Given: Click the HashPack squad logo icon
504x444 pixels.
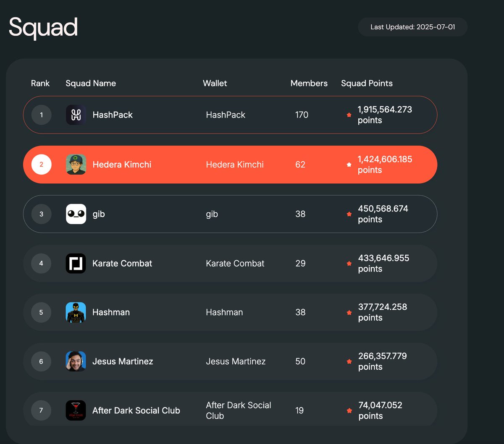Looking at the screenshot, I should (76, 115).
